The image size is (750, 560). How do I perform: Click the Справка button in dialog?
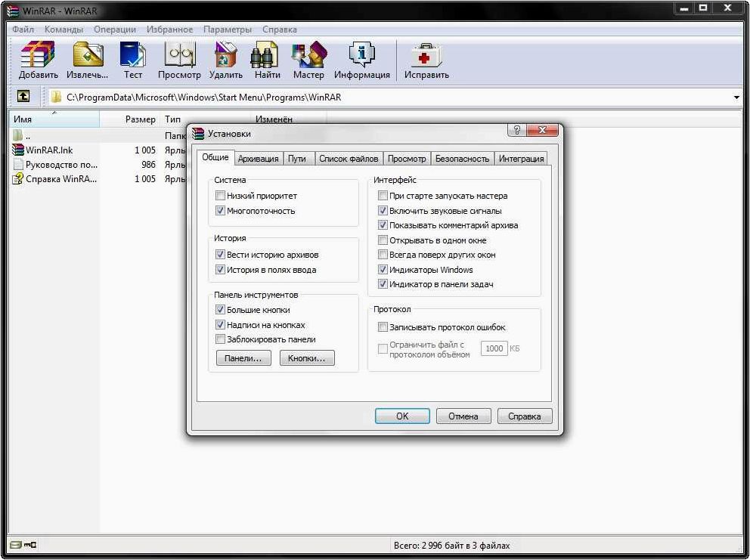pyautogui.click(x=525, y=416)
